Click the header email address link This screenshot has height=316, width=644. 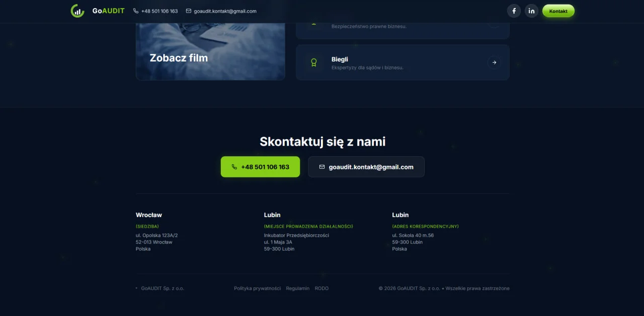[225, 11]
